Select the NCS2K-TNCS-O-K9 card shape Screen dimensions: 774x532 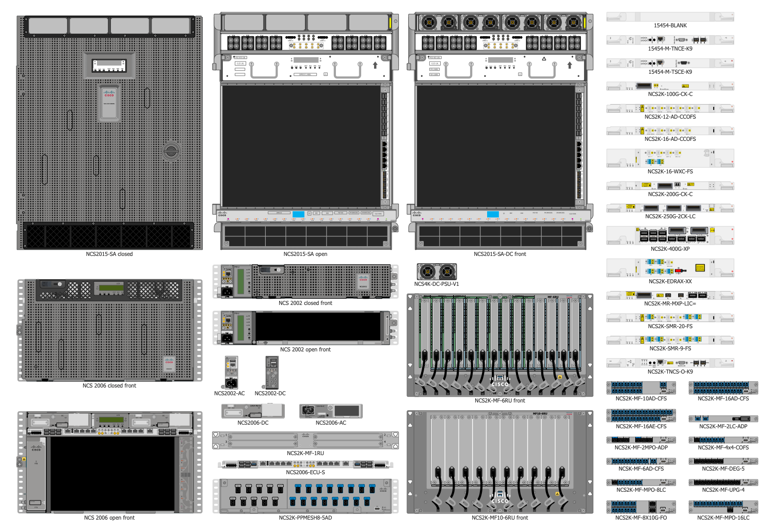670,363
